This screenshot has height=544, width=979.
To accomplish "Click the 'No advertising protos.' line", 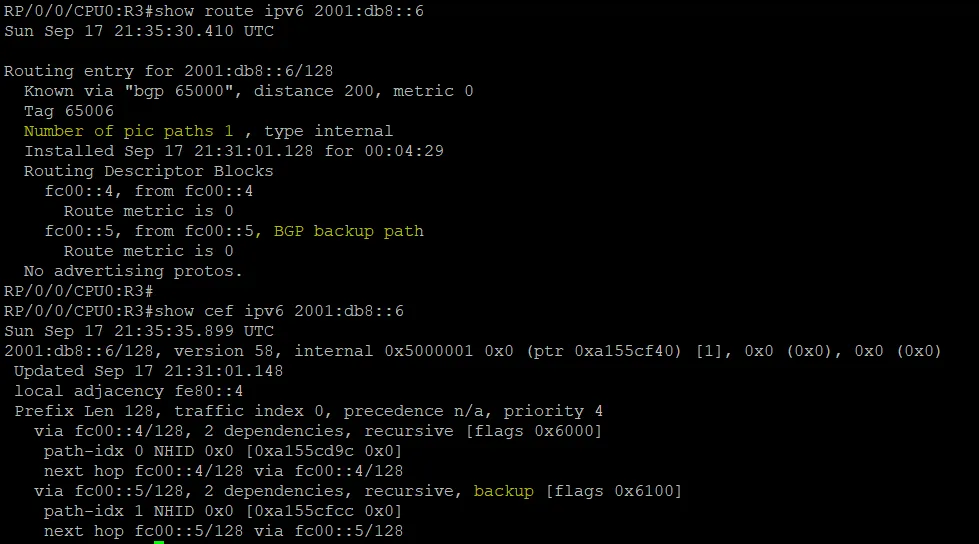I will 133,271.
